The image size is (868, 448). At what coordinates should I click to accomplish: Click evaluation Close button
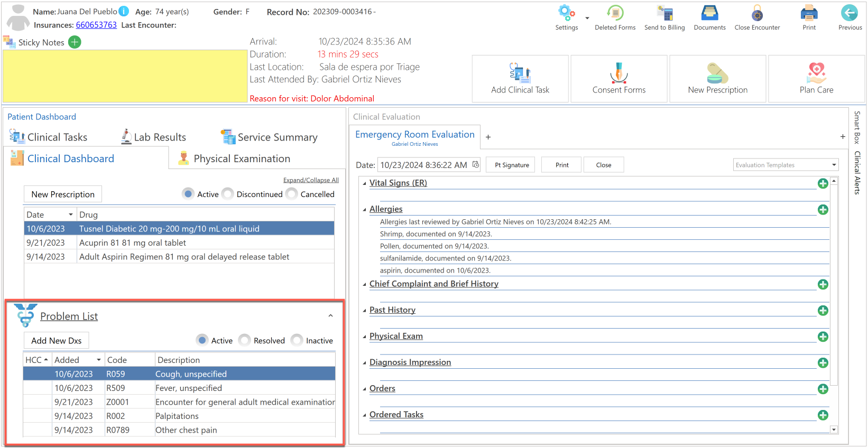click(x=604, y=165)
